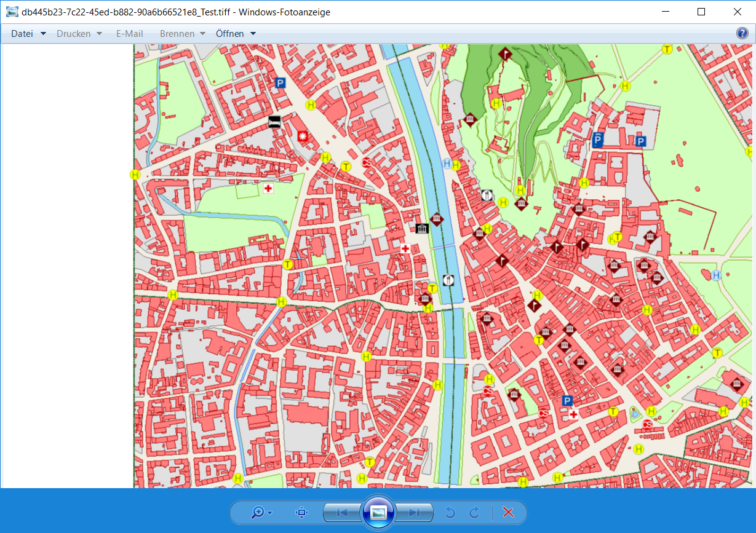This screenshot has height=533, width=756.
Task: Start the slideshow playback
Action: (x=378, y=512)
